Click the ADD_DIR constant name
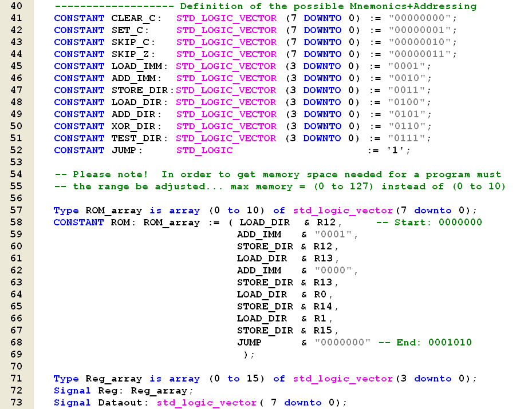The width and height of the screenshot is (532, 409). point(133,114)
